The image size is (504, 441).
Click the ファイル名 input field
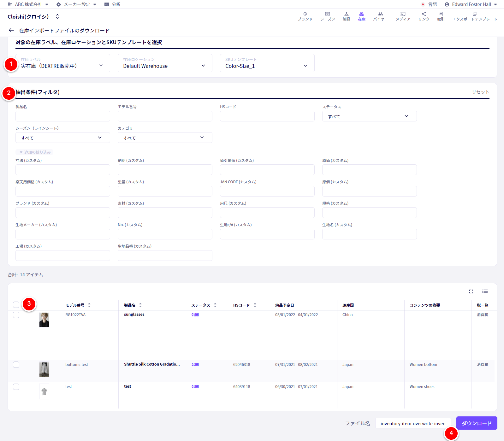click(x=413, y=423)
